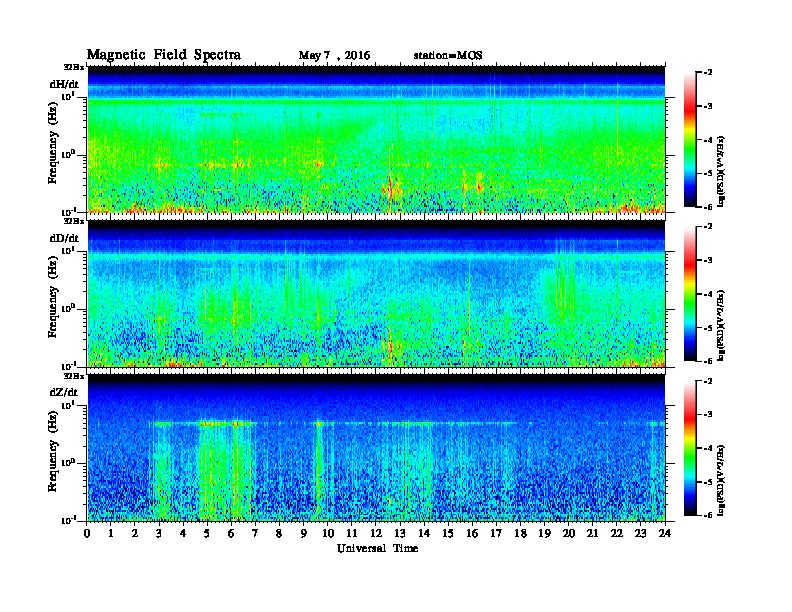Image resolution: width=792 pixels, height=612 pixels.
Task: Click the PSD units label beside dH/dt color bar
Action: [x=721, y=171]
